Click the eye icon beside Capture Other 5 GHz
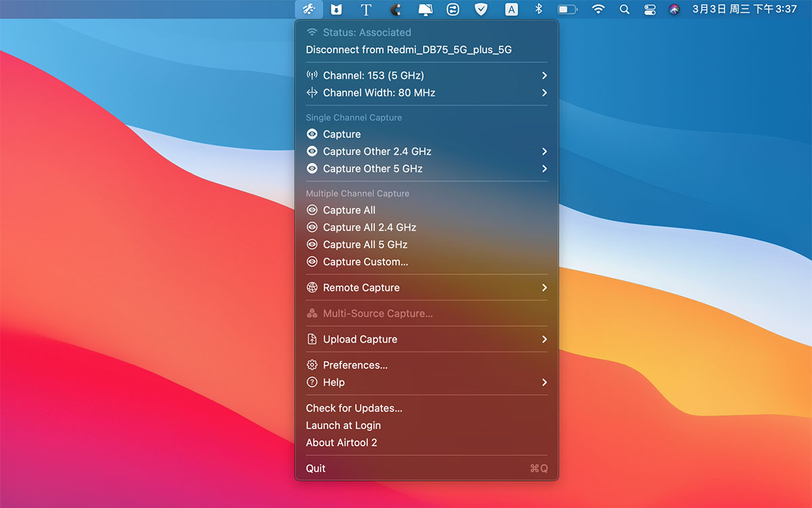Image resolution: width=812 pixels, height=508 pixels. (x=312, y=169)
